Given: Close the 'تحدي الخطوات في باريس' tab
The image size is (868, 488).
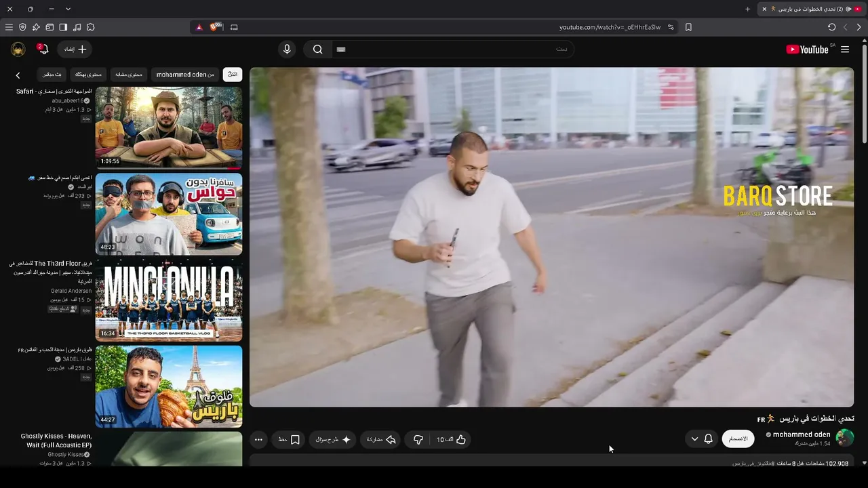Looking at the screenshot, I should pyautogui.click(x=764, y=9).
